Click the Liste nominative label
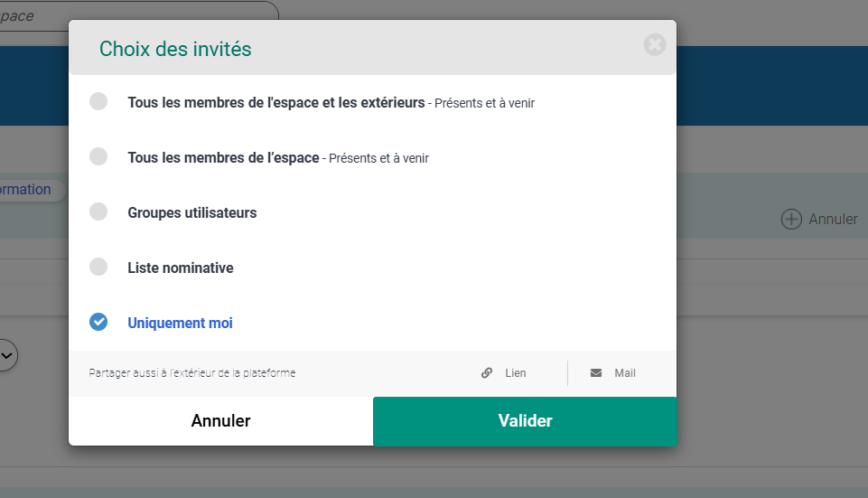 (x=181, y=268)
